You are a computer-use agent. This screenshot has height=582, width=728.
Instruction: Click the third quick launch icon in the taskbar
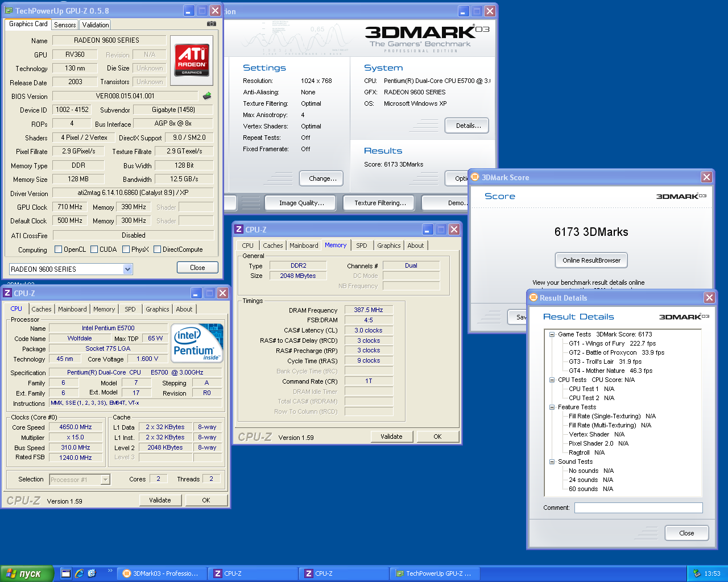pos(92,573)
